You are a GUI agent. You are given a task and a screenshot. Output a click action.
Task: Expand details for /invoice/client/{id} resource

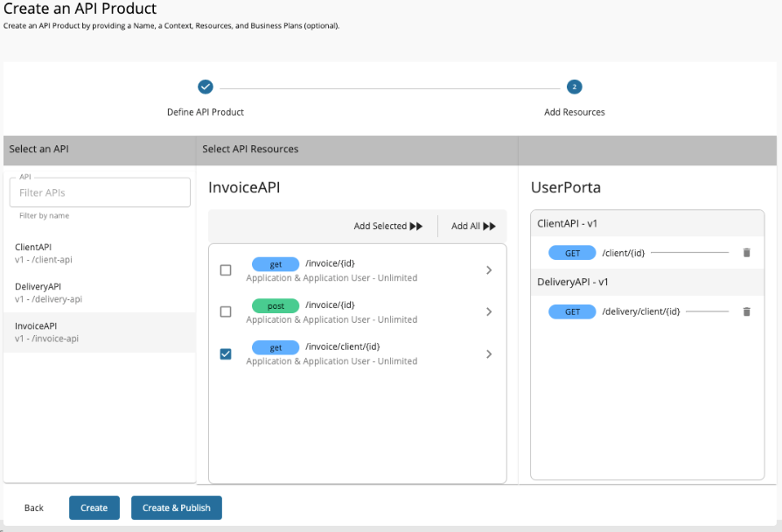point(489,353)
